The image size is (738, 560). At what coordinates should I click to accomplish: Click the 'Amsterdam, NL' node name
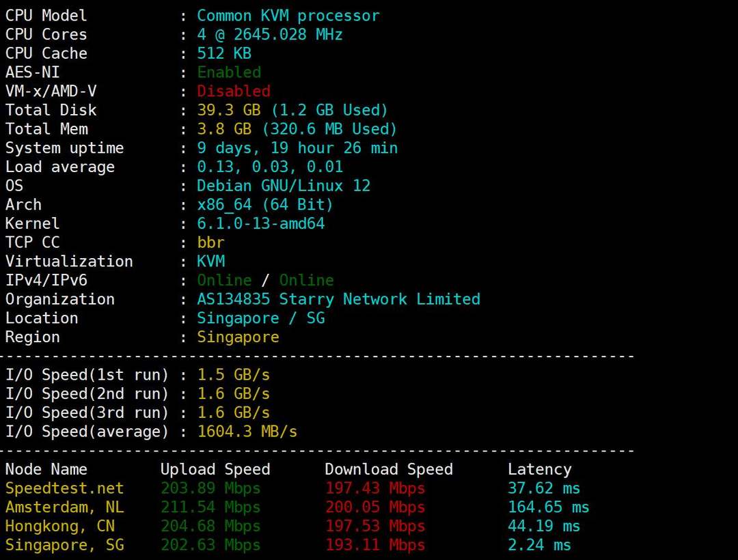64,507
